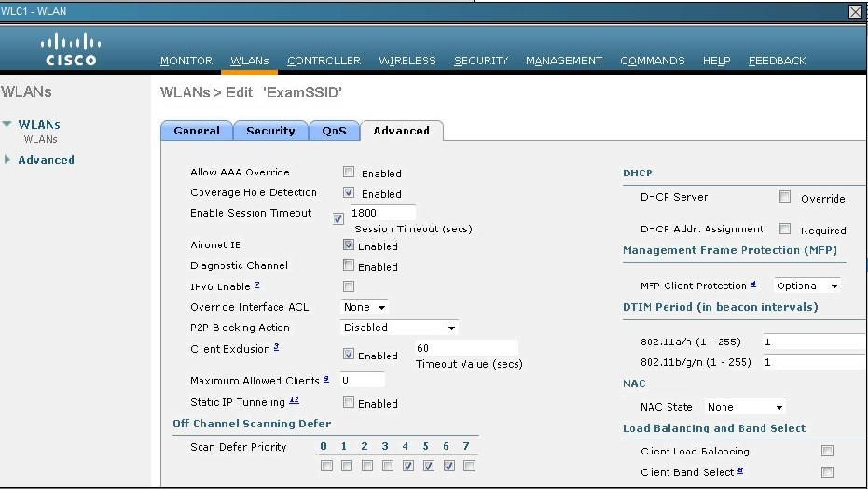Click the Cisco logo
The image size is (868, 489).
coord(71,49)
